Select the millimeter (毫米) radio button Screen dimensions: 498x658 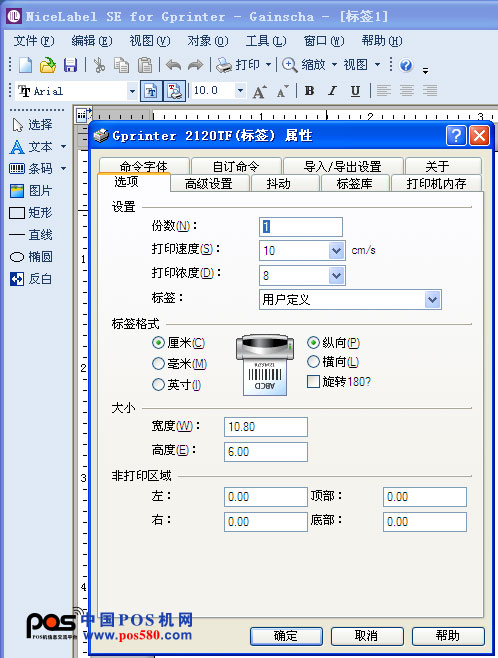point(158,363)
